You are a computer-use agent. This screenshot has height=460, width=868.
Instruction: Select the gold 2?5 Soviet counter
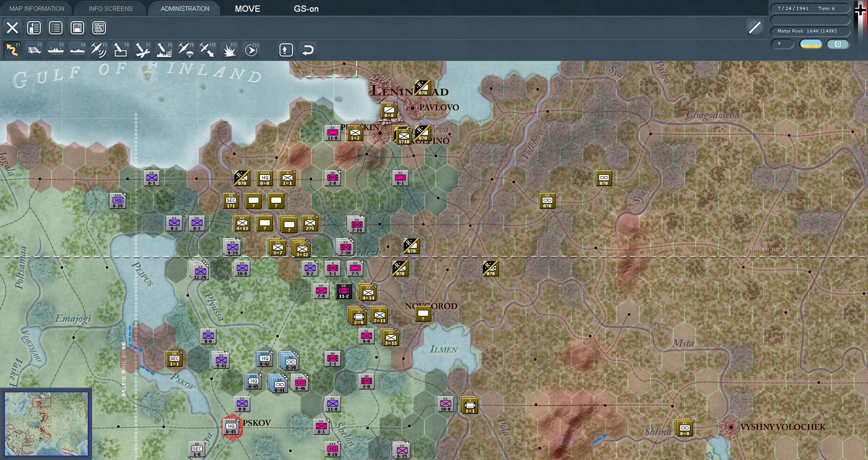[x=310, y=224]
